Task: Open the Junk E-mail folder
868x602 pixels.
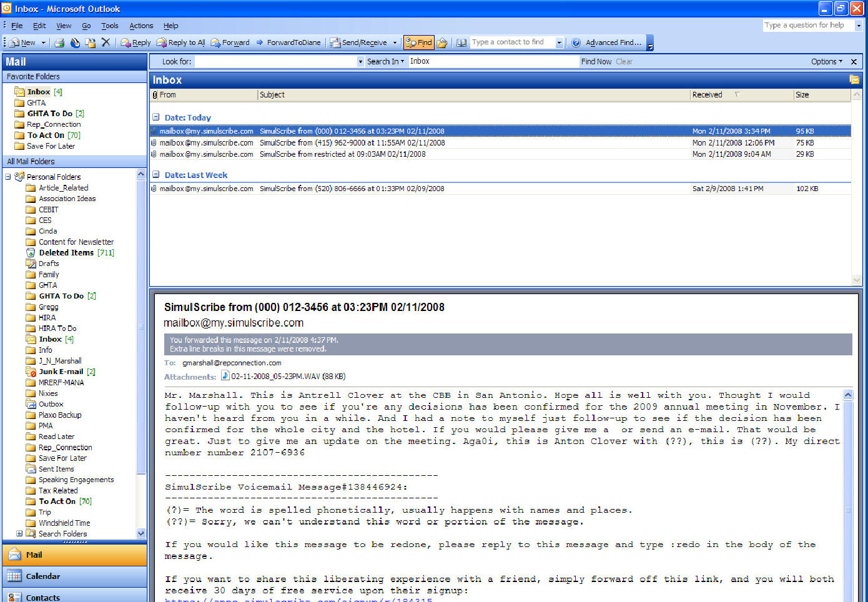Action: tap(61, 372)
